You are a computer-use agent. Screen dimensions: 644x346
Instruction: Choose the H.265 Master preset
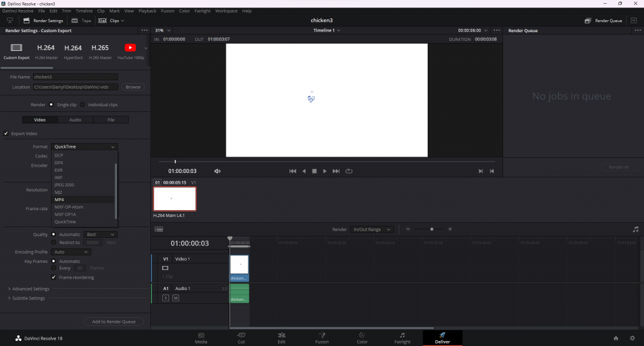(x=100, y=51)
